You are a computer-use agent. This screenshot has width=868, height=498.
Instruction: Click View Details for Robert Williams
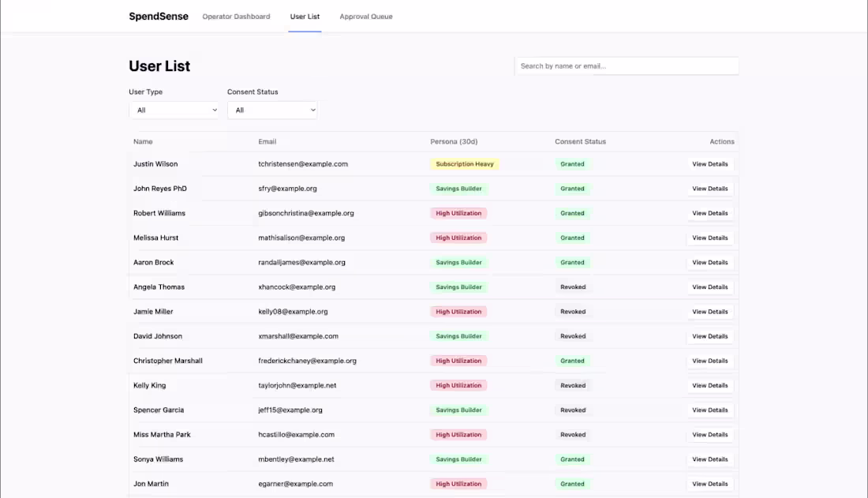pyautogui.click(x=709, y=213)
